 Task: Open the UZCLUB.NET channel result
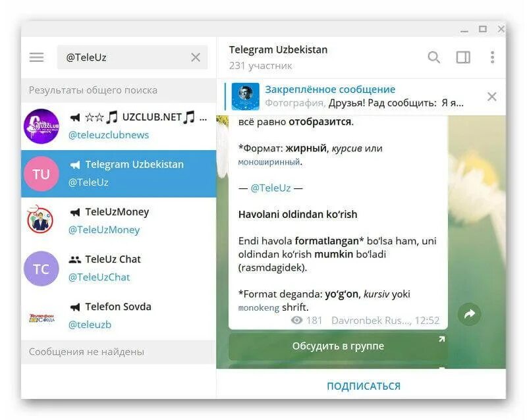pos(119,126)
